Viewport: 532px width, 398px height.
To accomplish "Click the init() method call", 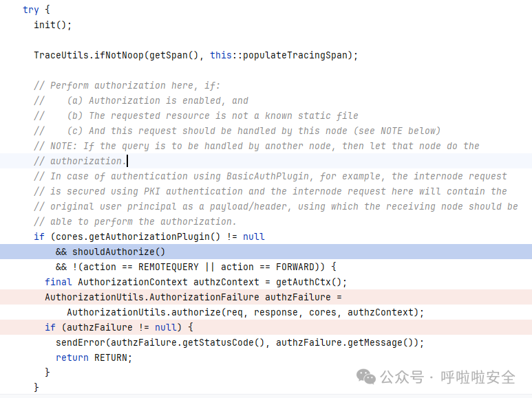I will (52, 25).
